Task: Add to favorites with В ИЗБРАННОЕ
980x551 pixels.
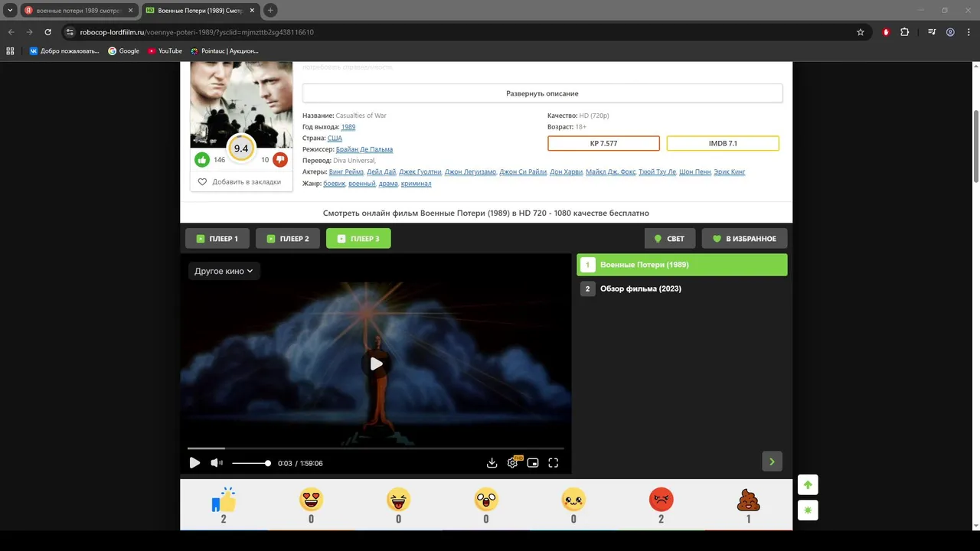Action: 744,239
